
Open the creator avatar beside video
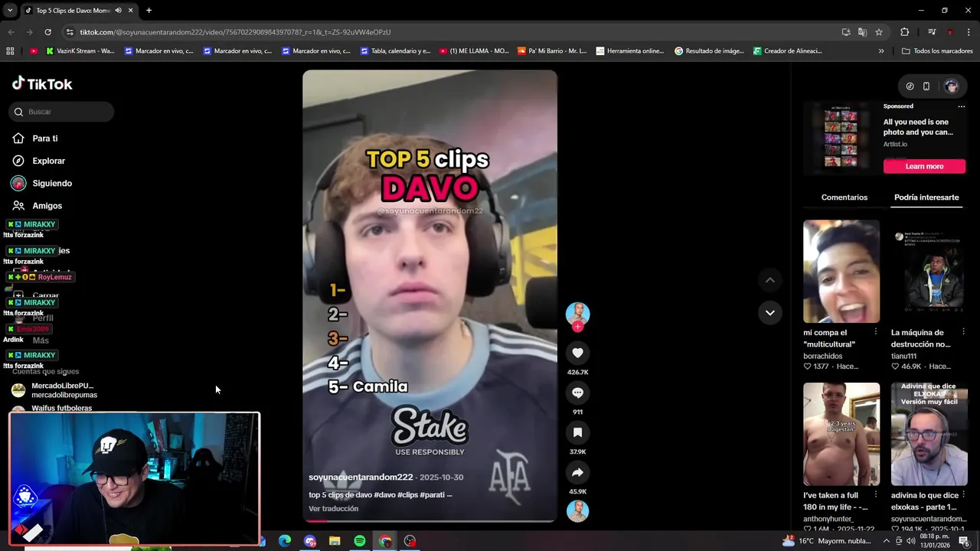click(x=577, y=313)
